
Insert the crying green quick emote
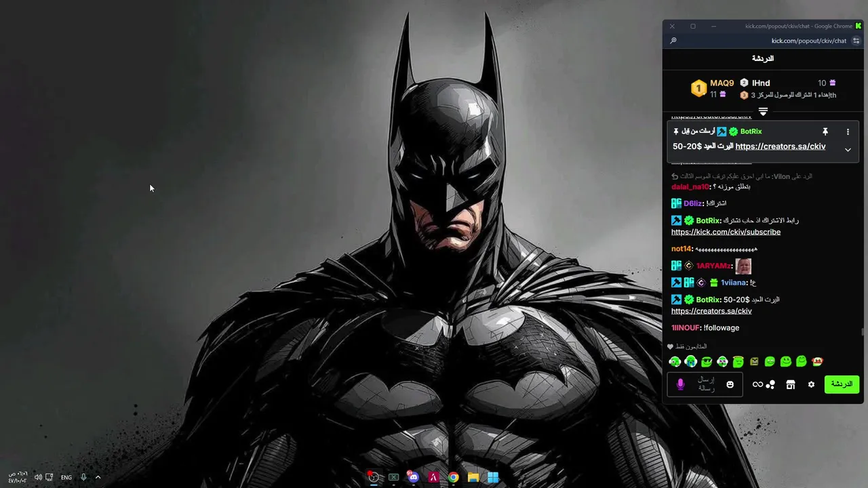[x=691, y=362]
